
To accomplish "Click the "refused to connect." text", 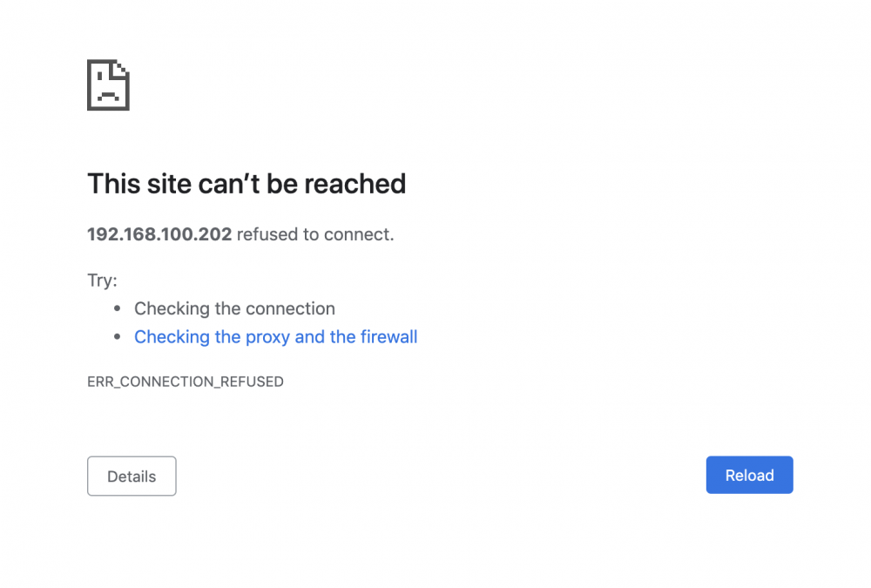I will coord(315,234).
